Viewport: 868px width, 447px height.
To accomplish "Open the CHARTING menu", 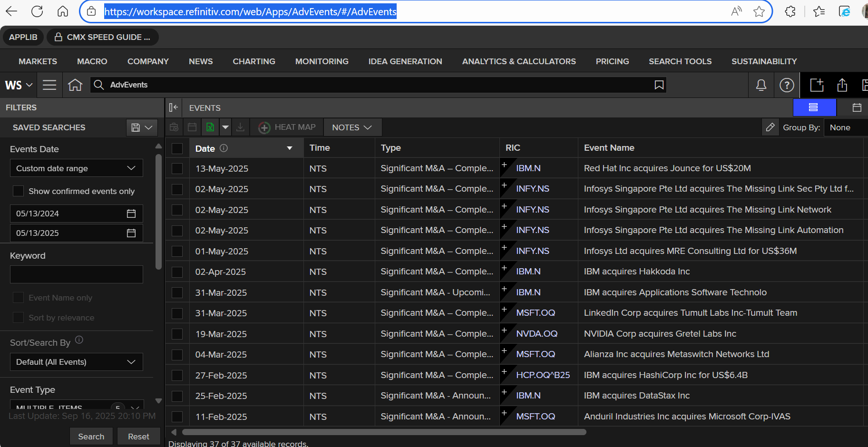I will tap(254, 61).
